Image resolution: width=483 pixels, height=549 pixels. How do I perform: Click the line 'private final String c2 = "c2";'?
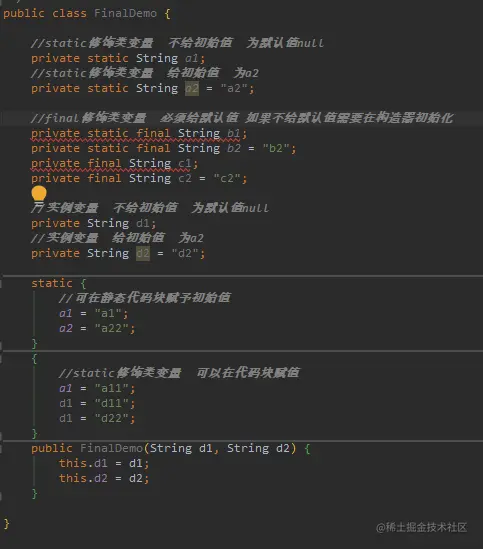[139, 179]
